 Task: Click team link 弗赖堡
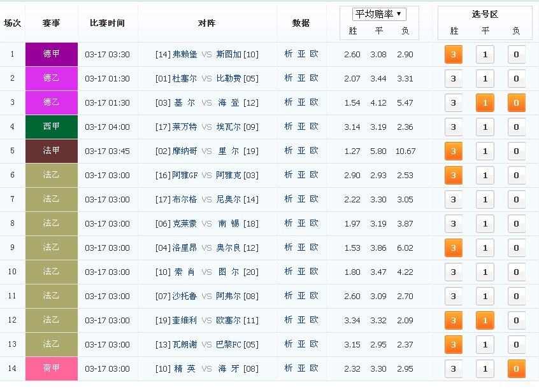pyautogui.click(x=185, y=54)
